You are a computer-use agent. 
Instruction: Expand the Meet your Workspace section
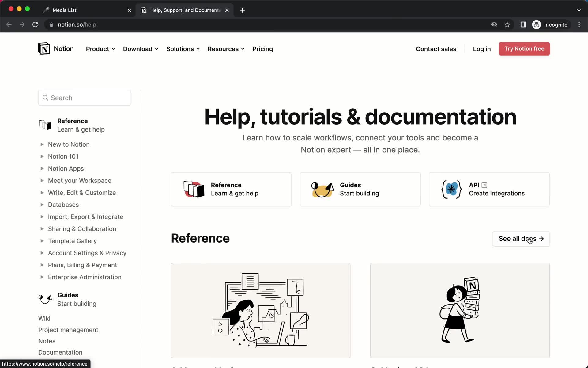[x=42, y=180]
